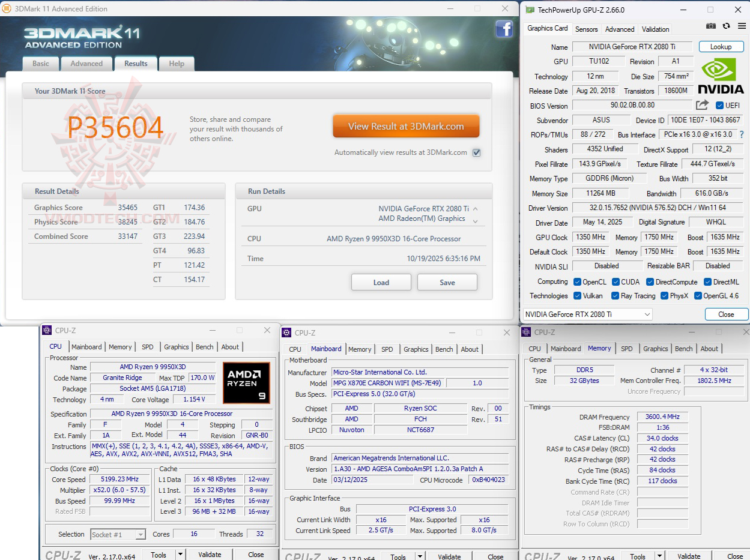Click View Result at 3DMark.com button
The height and width of the screenshot is (560, 750).
click(x=407, y=127)
